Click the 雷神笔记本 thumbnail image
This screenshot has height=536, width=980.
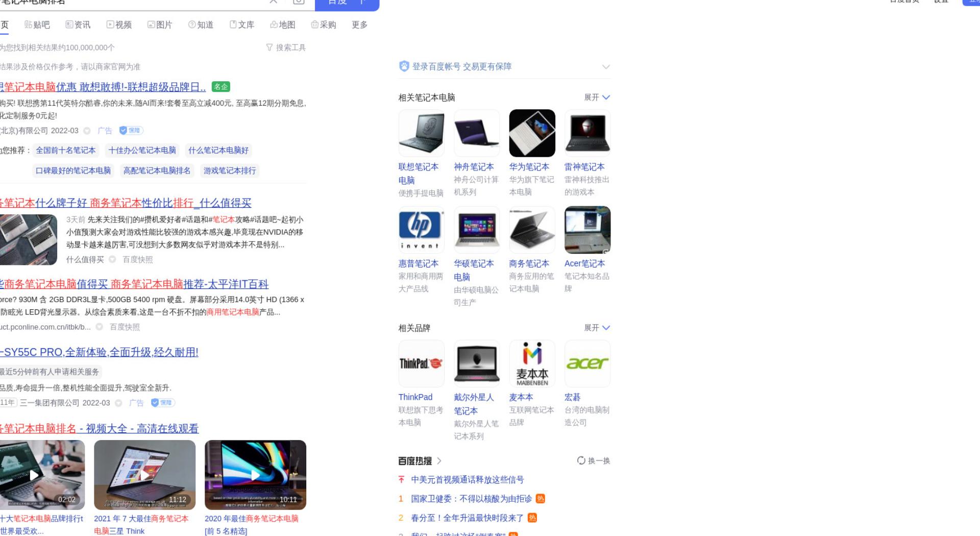click(x=587, y=133)
